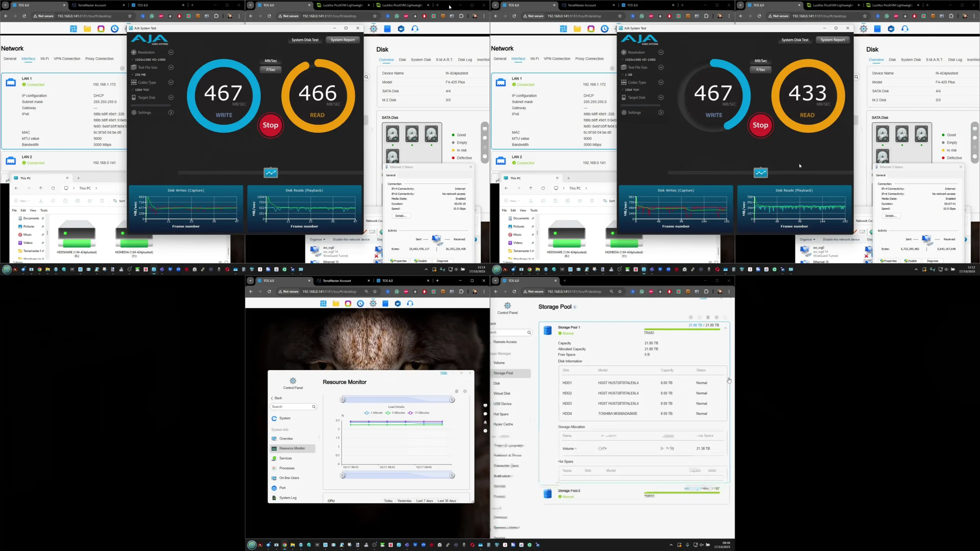Click the Search field above the System item
The height and width of the screenshot is (551, 980).
(x=291, y=407)
